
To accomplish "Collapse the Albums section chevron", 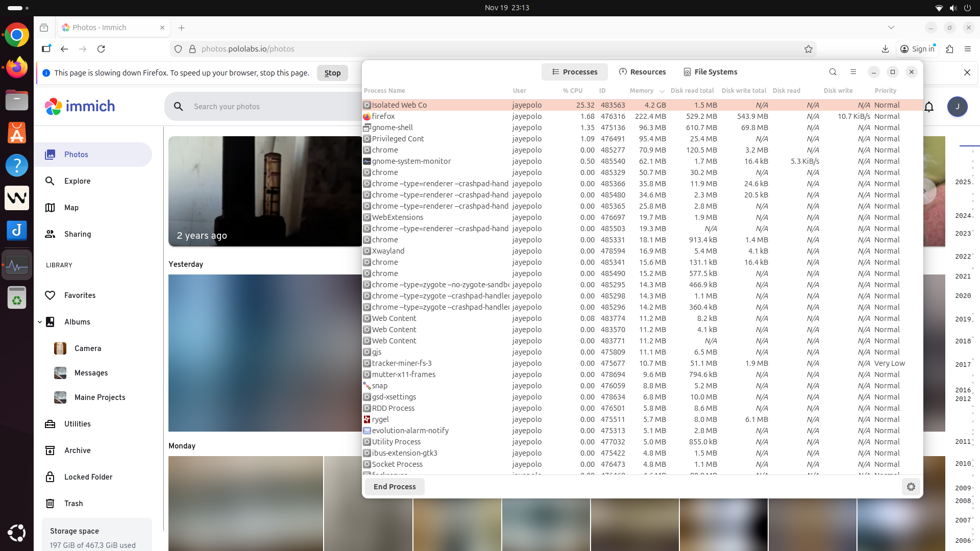I will pos(40,322).
